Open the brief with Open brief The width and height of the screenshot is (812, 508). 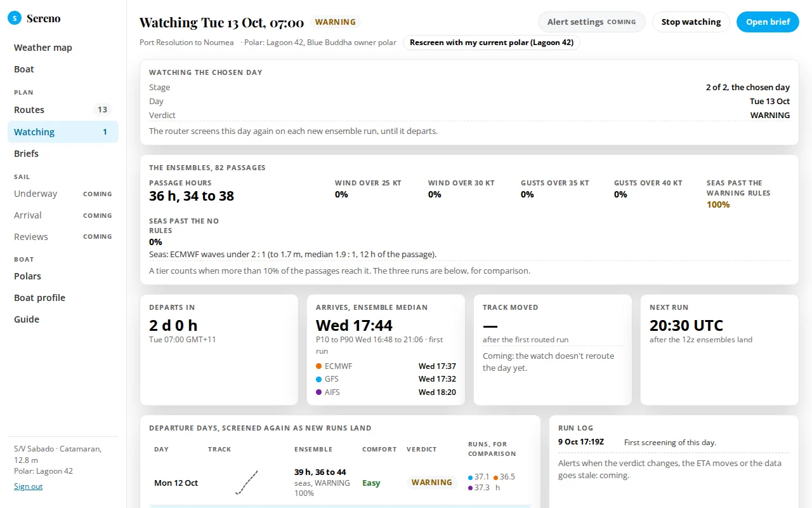point(768,22)
